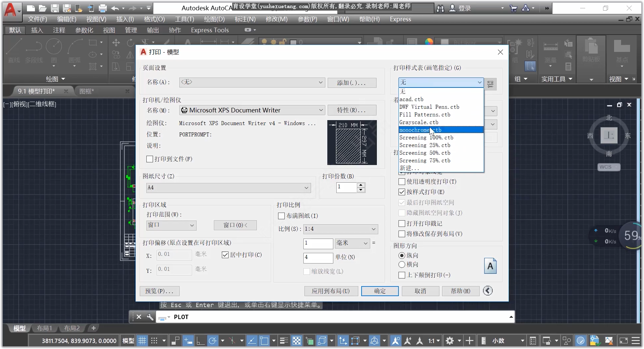644x349 pixels.
Task: Click the 应用到布局(U) button
Action: click(x=331, y=291)
